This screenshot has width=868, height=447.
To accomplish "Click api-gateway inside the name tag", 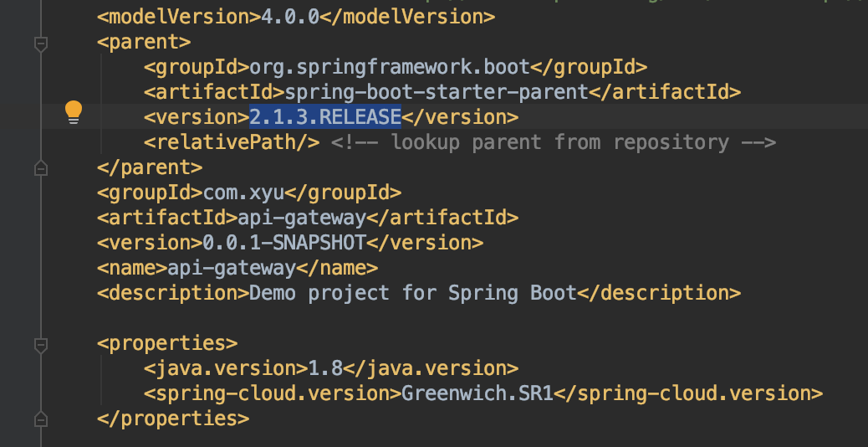I will (x=232, y=268).
